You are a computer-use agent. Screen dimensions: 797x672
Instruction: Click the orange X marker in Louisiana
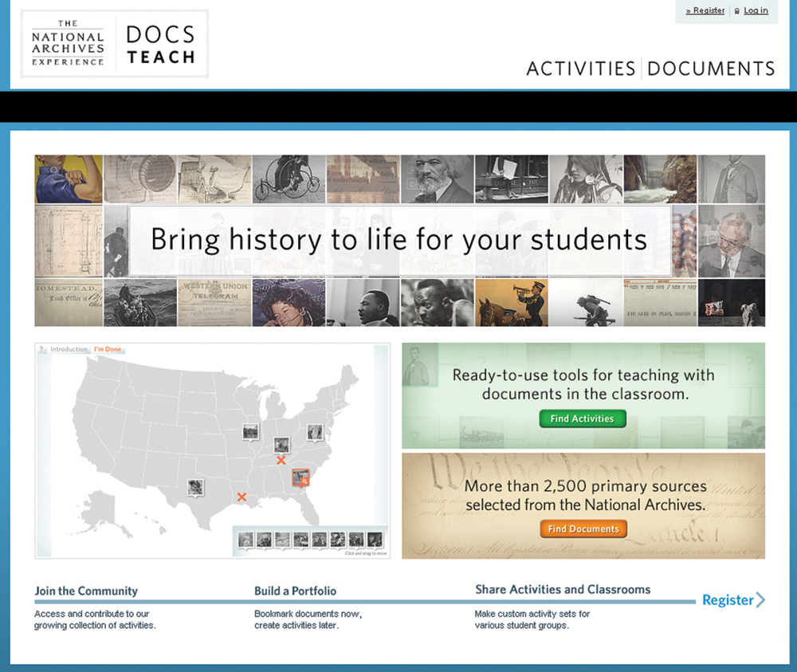click(x=241, y=497)
